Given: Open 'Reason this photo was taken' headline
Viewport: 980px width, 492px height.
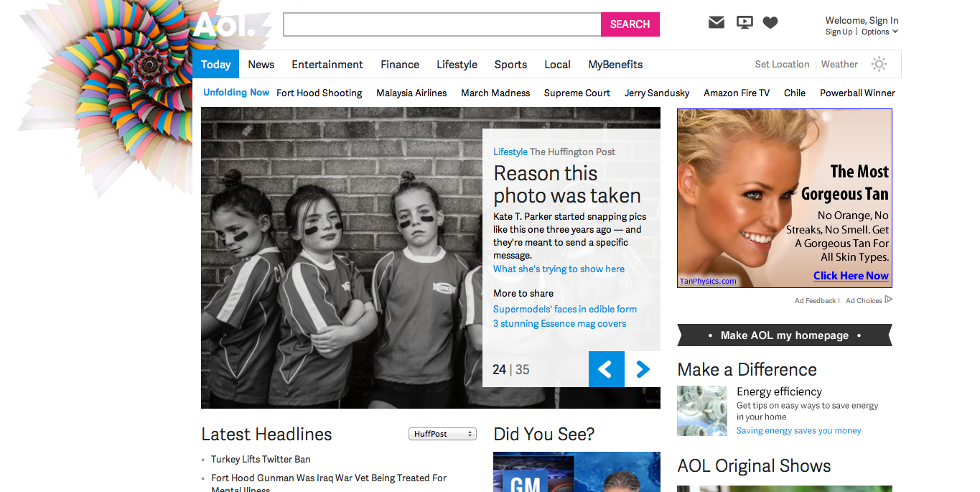Looking at the screenshot, I should click(567, 185).
